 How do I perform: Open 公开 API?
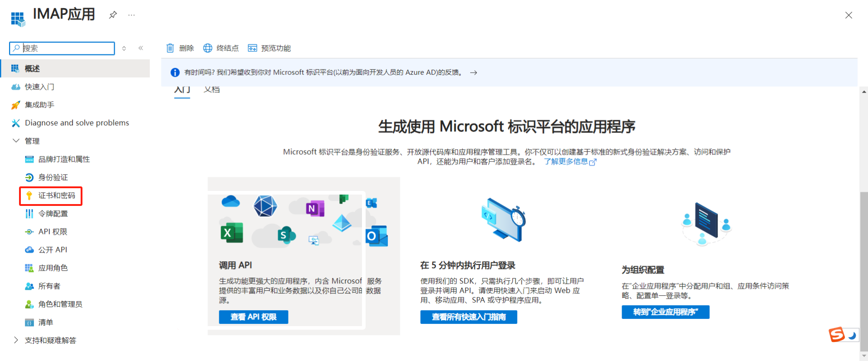click(53, 250)
